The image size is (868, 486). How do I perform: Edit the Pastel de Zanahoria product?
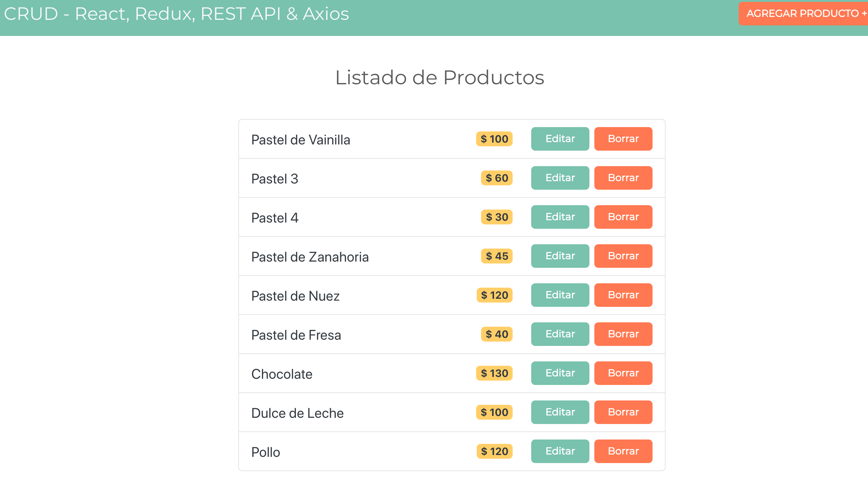(x=560, y=256)
